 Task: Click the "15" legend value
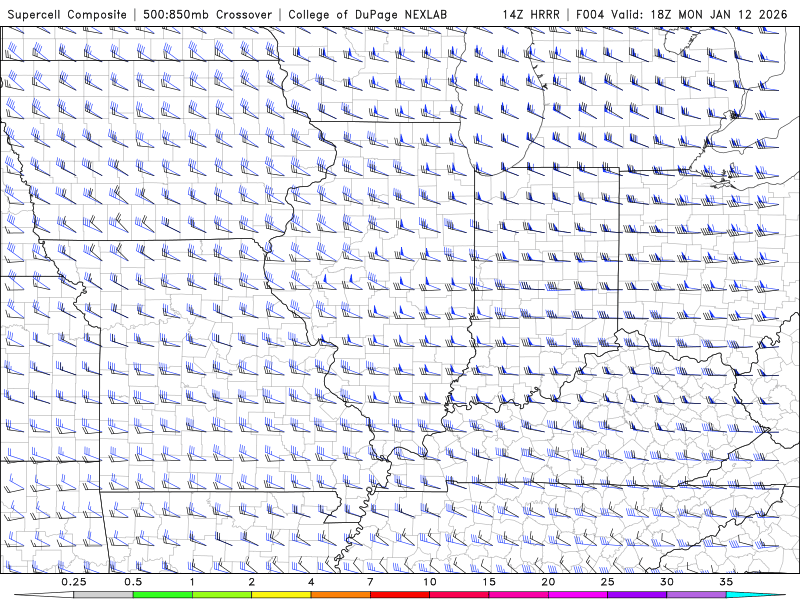pyautogui.click(x=489, y=582)
